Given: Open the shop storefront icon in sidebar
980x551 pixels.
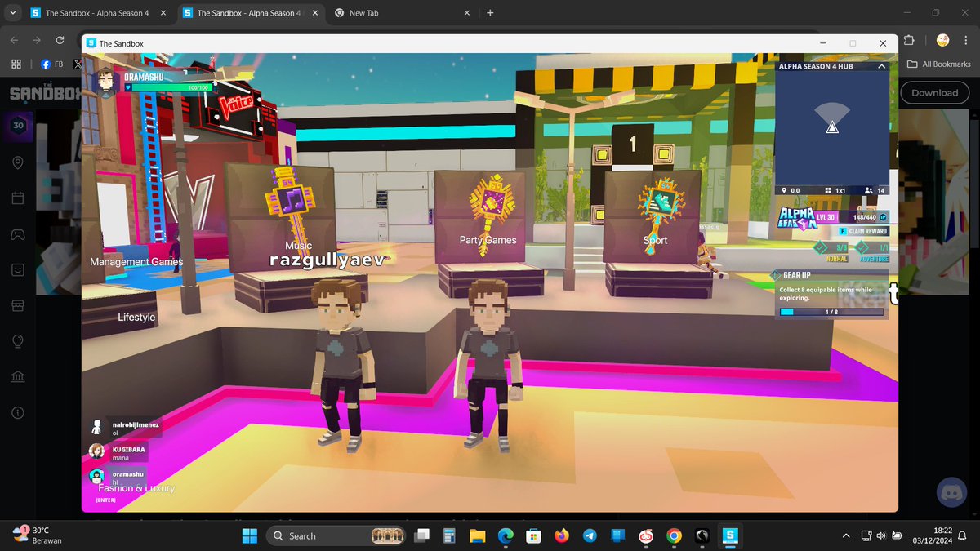Looking at the screenshot, I should tap(18, 304).
